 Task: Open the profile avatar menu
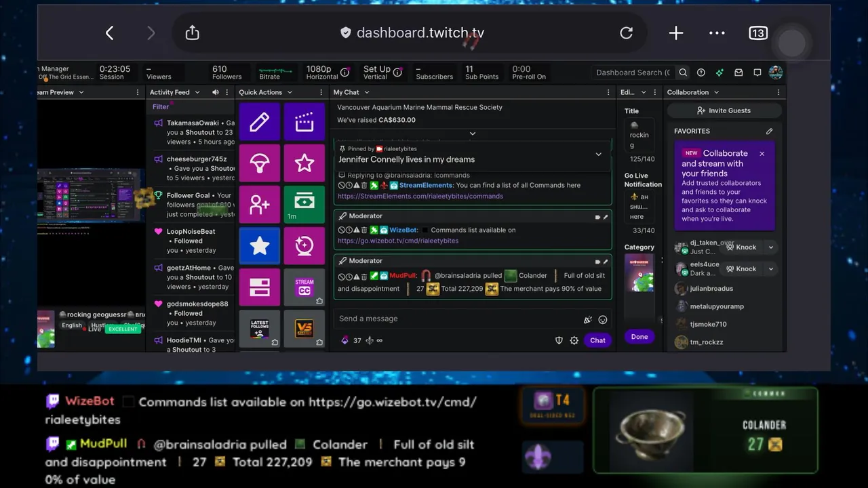[x=776, y=73]
